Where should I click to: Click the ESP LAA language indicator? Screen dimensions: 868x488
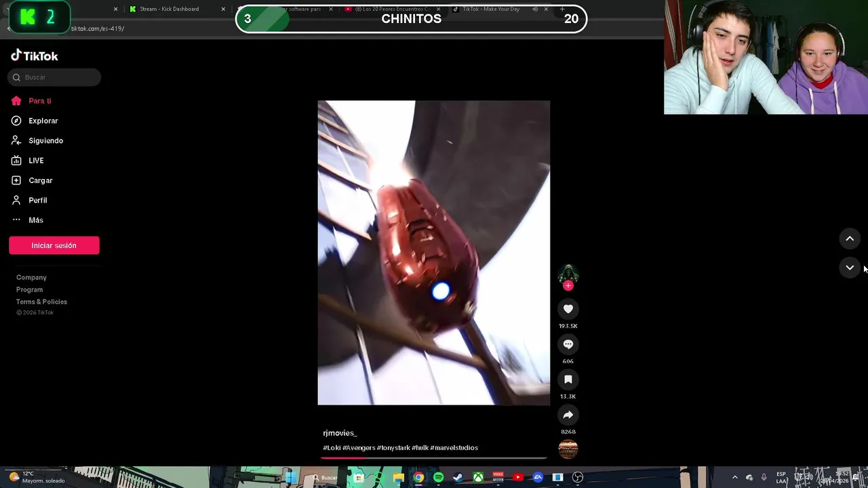(x=781, y=477)
